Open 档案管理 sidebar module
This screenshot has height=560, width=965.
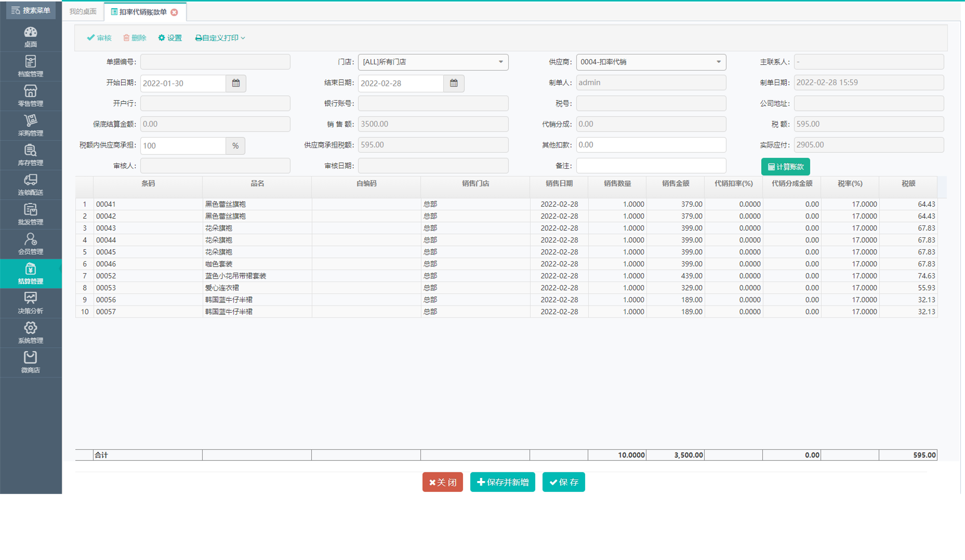(31, 66)
